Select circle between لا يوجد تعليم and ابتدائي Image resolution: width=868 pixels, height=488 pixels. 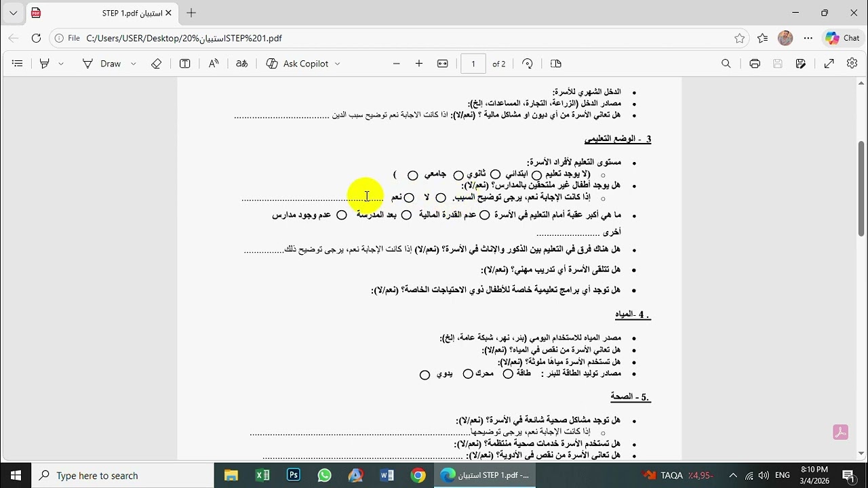coord(537,176)
